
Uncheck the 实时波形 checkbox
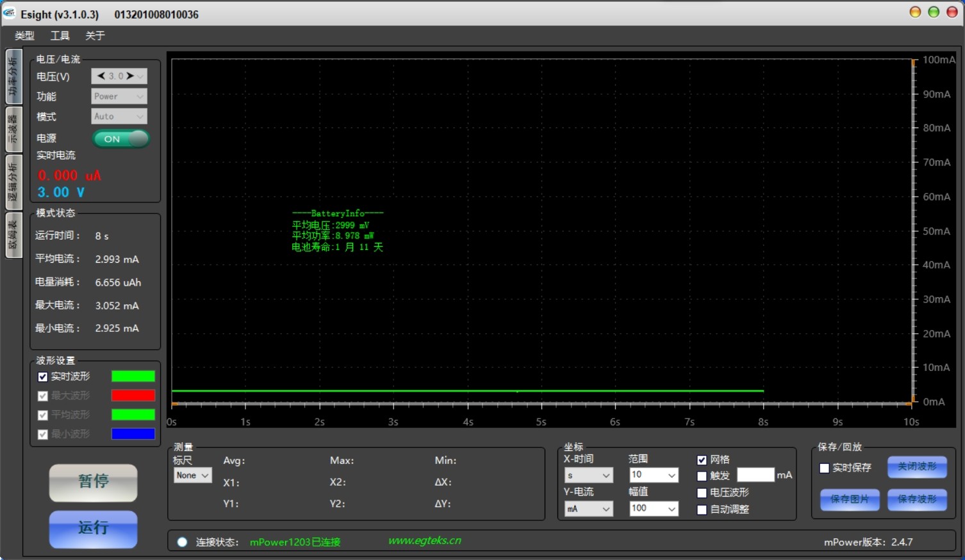(x=43, y=377)
